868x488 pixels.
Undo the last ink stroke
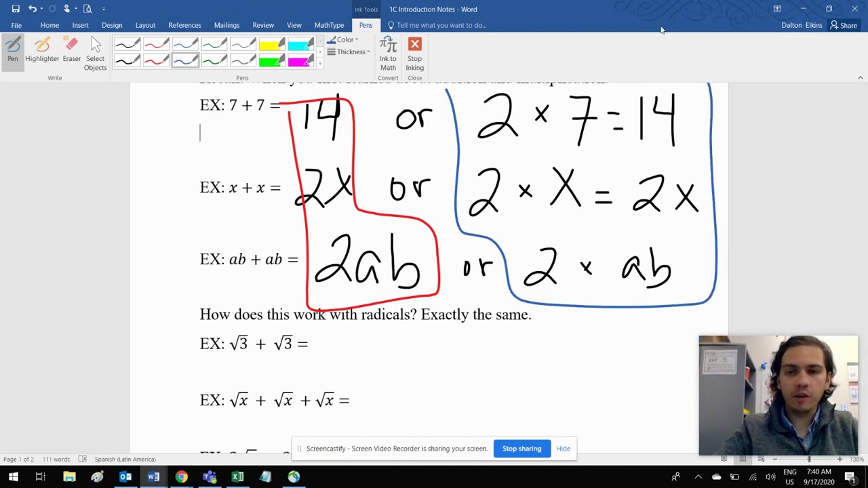click(32, 9)
